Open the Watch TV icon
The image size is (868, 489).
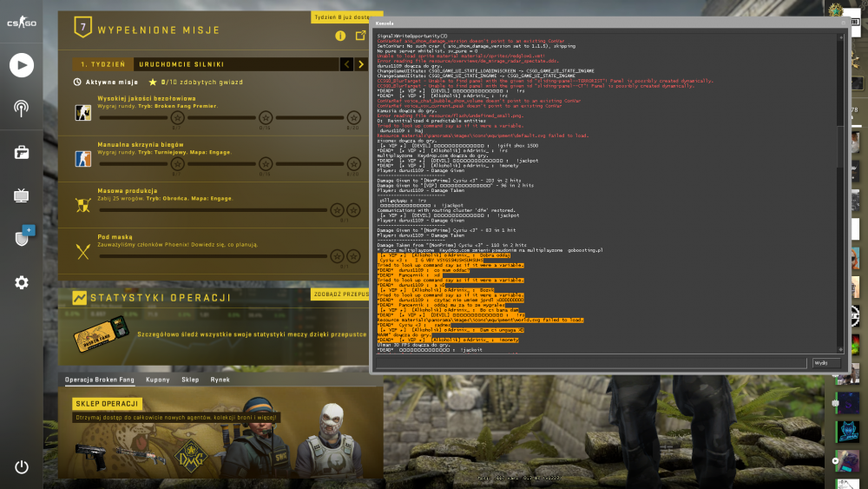[x=21, y=195]
